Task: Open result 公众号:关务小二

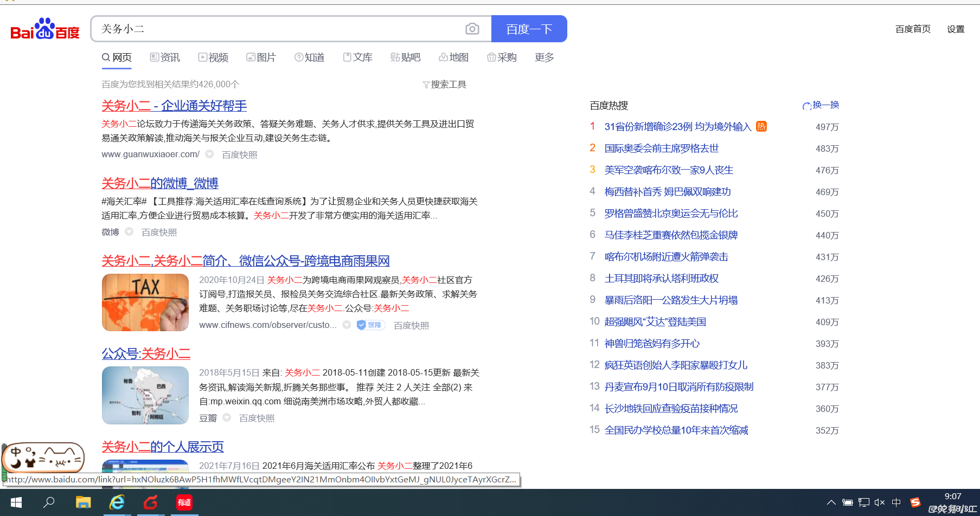Action: point(146,353)
